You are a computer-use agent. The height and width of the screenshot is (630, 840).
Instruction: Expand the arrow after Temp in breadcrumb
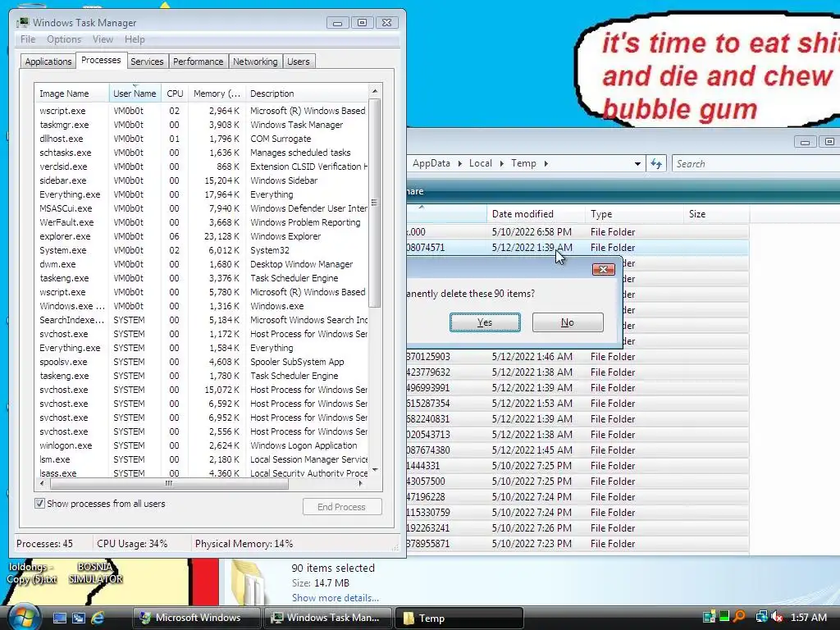546,163
